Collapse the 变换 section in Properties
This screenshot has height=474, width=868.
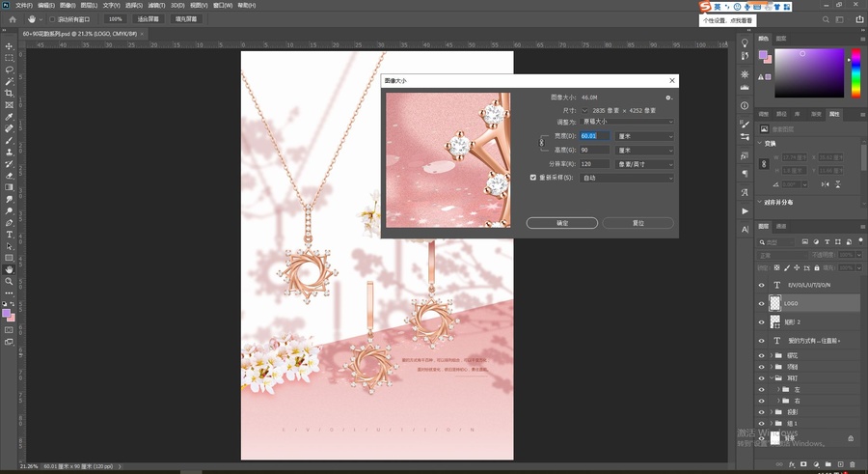(760, 143)
